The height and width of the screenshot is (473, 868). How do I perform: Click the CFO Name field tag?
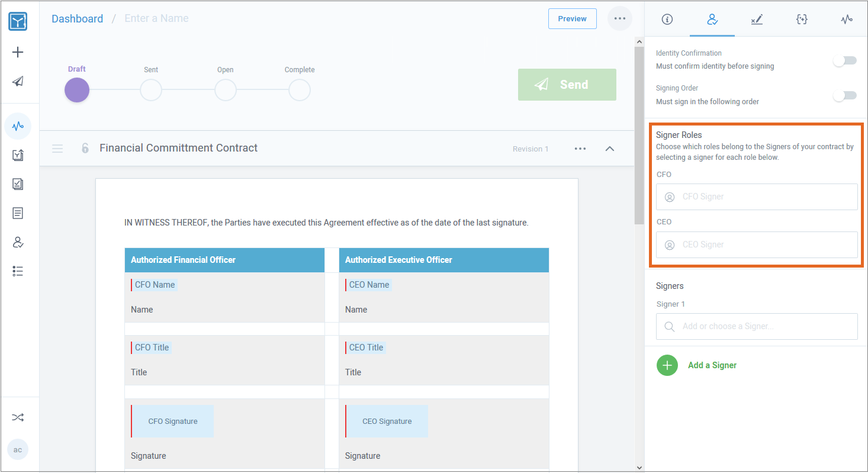(x=154, y=285)
